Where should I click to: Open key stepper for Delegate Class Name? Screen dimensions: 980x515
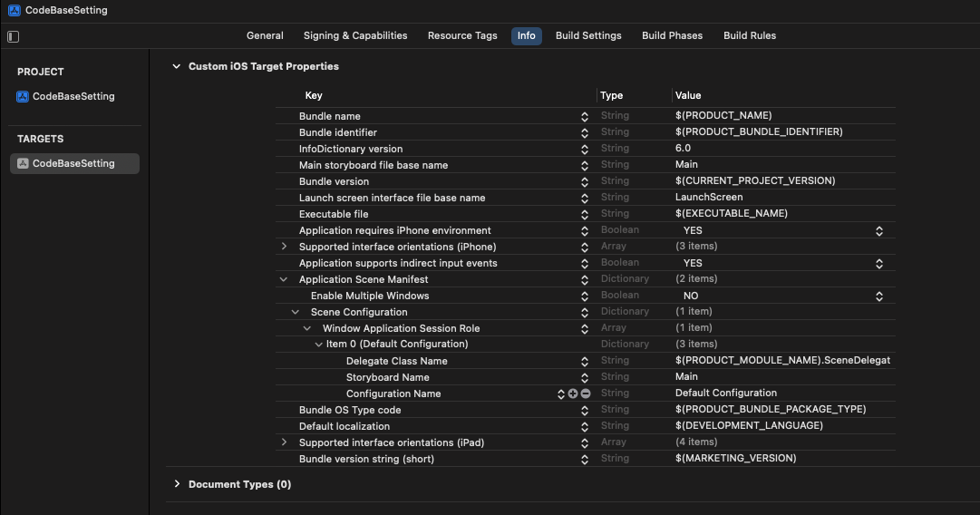[585, 361]
